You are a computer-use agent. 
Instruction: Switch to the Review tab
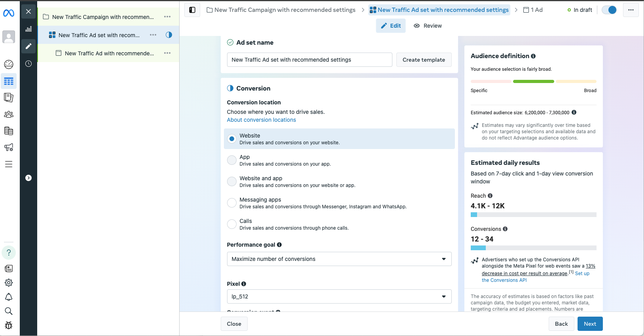click(428, 26)
